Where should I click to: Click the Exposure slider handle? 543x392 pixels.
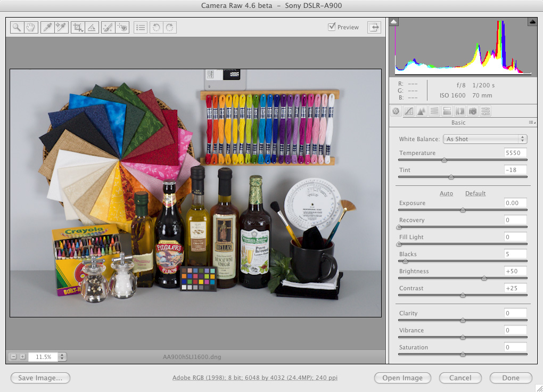click(x=463, y=210)
